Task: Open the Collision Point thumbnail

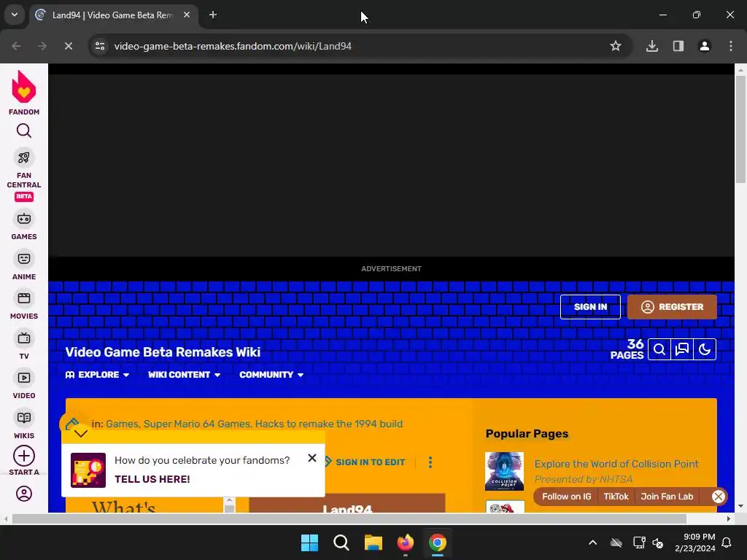Action: [504, 472]
